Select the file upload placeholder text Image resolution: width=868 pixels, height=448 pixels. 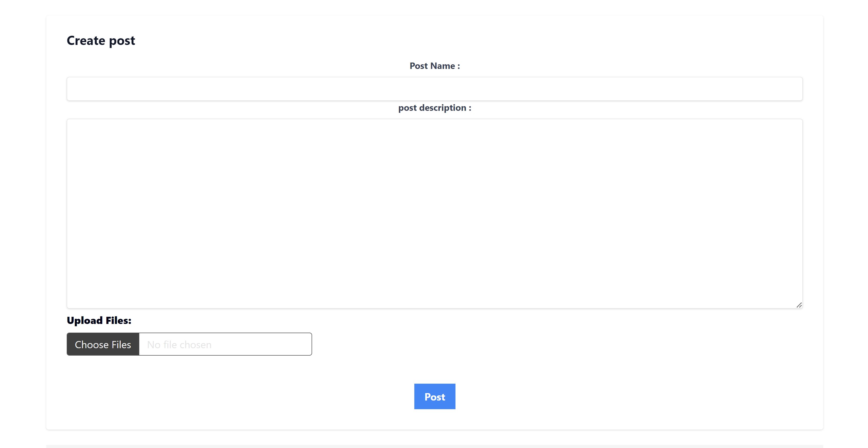(179, 345)
